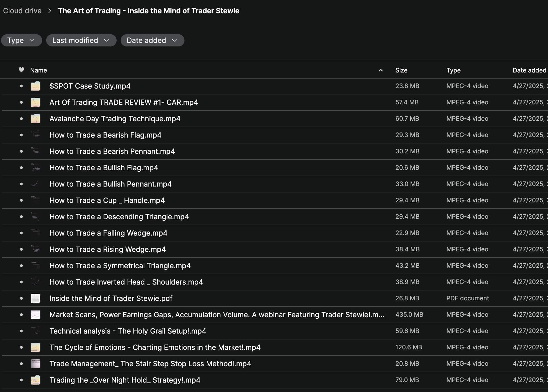Click the Cycle of Emotions video icon
548x392 pixels.
tap(35, 347)
